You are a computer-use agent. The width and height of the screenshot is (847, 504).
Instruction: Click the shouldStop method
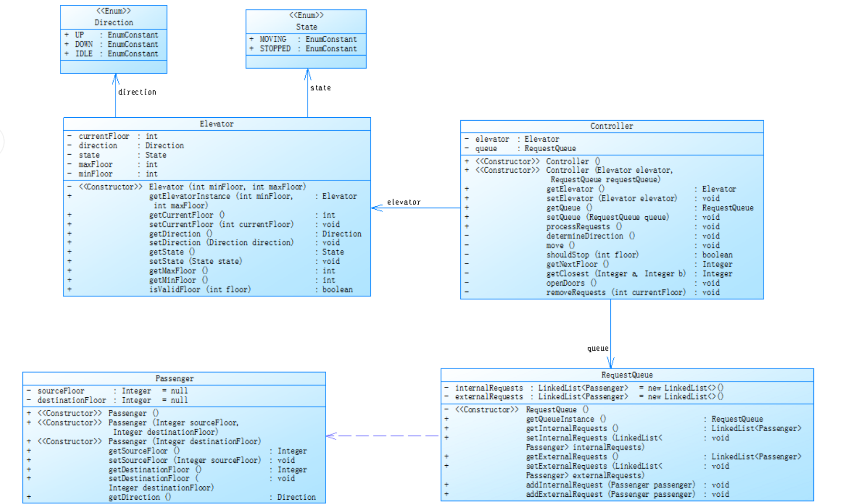click(598, 255)
